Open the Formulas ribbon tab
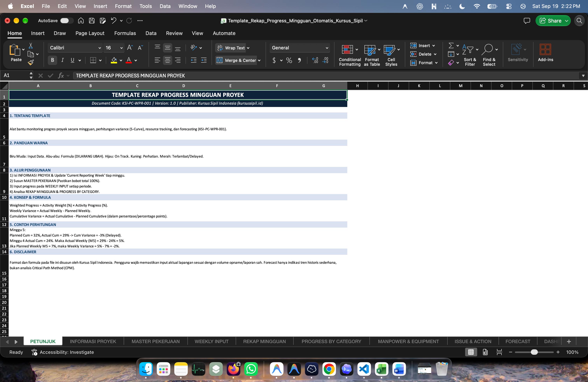The width and height of the screenshot is (588, 382). [x=125, y=33]
